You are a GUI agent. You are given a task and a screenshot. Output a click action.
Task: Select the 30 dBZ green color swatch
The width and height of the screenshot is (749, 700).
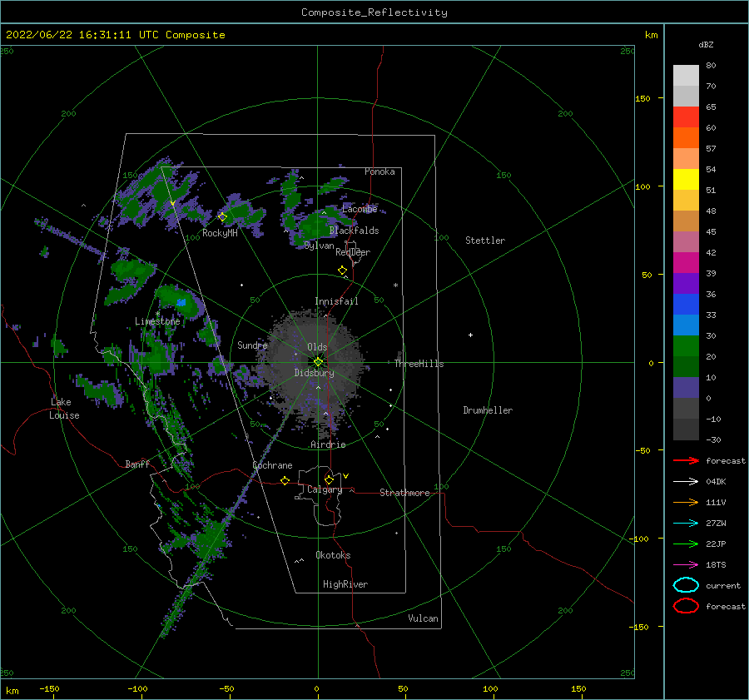tap(686, 346)
